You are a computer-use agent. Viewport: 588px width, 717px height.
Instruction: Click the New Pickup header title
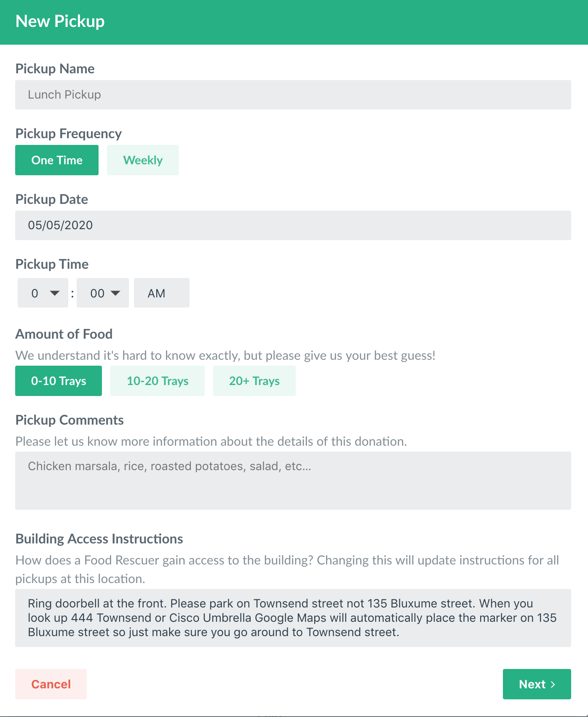click(x=60, y=21)
